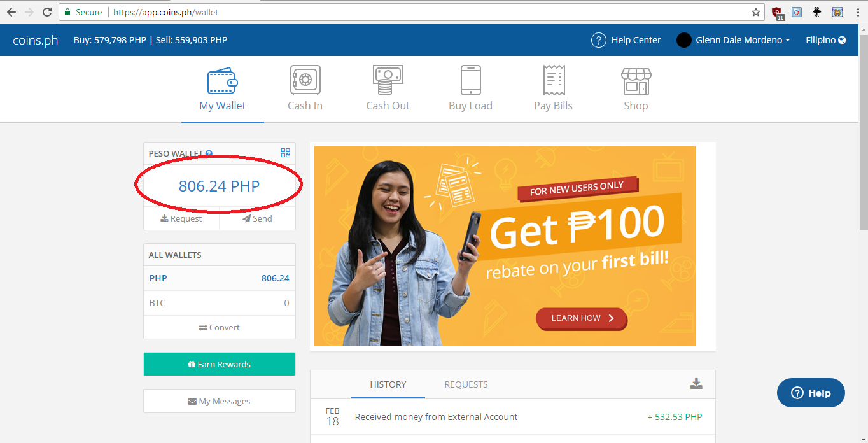Click the Send button under the Peso Wallet balance

(257, 218)
